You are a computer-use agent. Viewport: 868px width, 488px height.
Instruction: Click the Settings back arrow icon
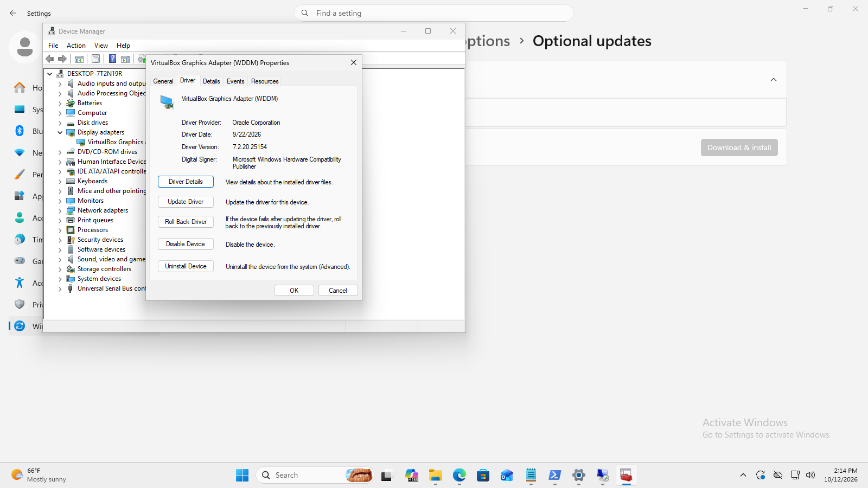13,13
